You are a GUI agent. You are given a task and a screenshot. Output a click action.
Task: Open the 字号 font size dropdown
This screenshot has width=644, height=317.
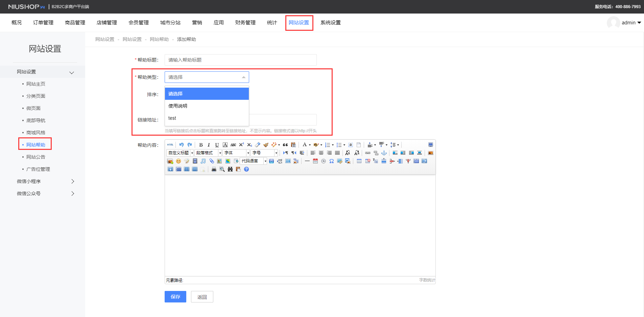(264, 153)
